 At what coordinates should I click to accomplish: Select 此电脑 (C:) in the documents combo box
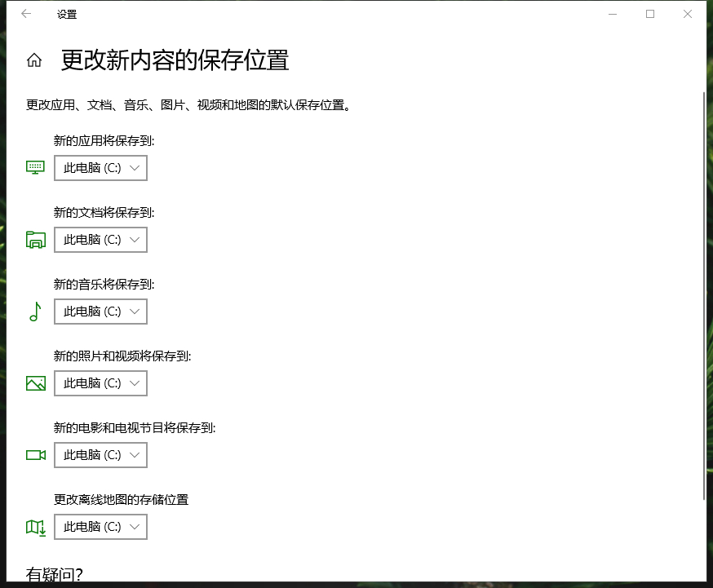click(x=90, y=239)
